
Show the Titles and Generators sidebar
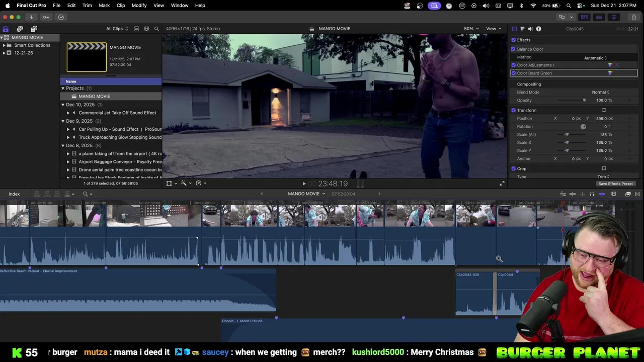coord(34,29)
